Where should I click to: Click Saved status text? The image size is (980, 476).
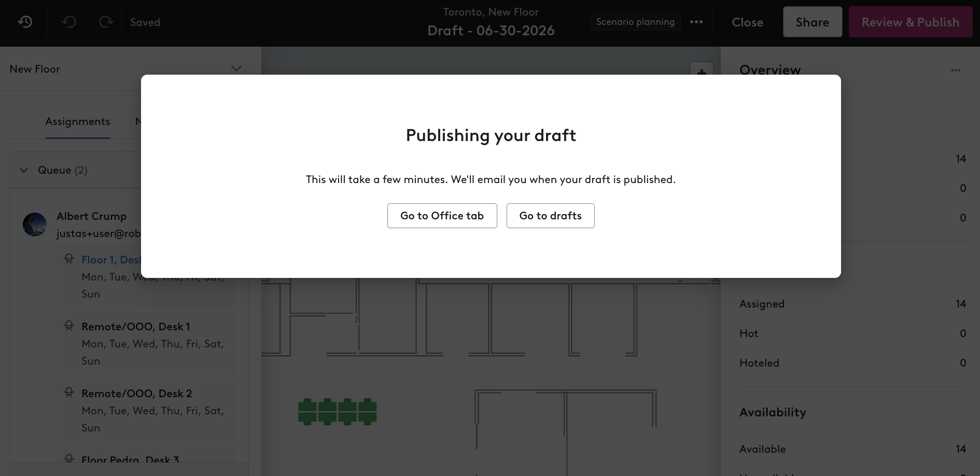tap(145, 22)
